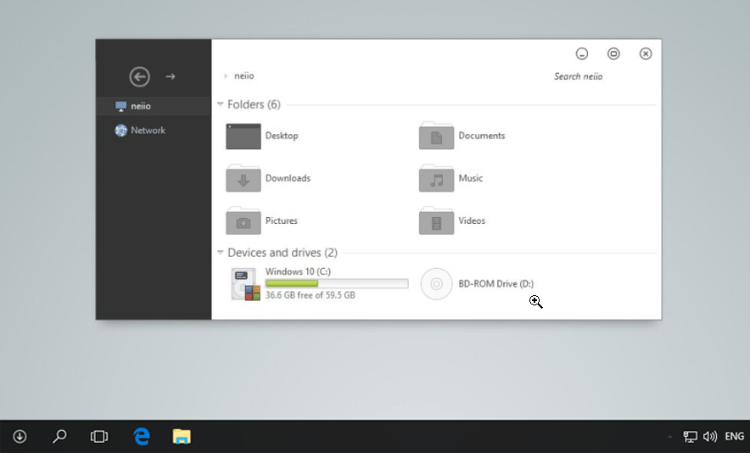Select the Videos folder icon
The height and width of the screenshot is (453, 750).
[x=436, y=221]
